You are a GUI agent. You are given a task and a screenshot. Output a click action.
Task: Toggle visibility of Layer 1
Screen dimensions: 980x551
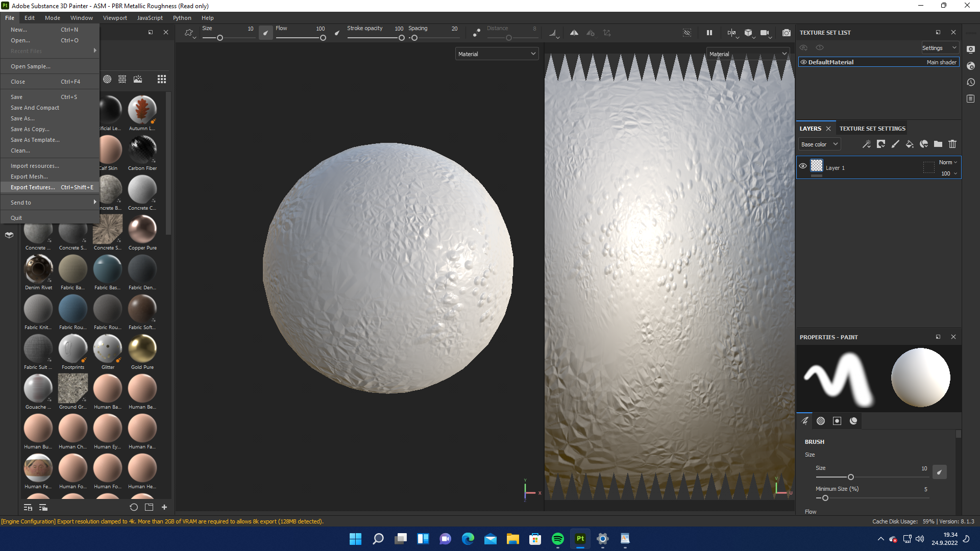[803, 166]
